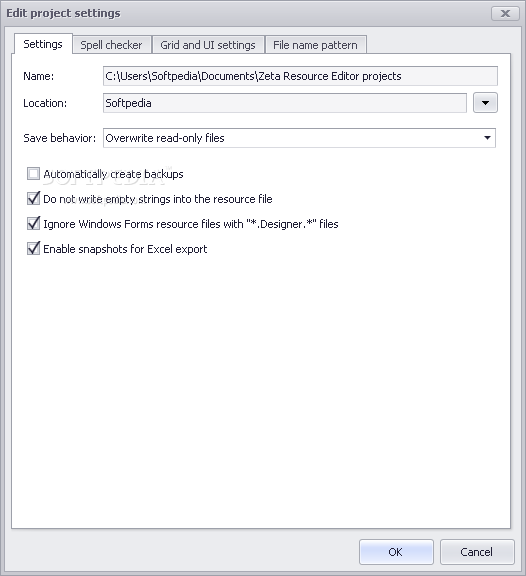Image resolution: width=526 pixels, height=576 pixels.
Task: Expand the Save behavior dropdown arrow
Action: [x=487, y=138]
